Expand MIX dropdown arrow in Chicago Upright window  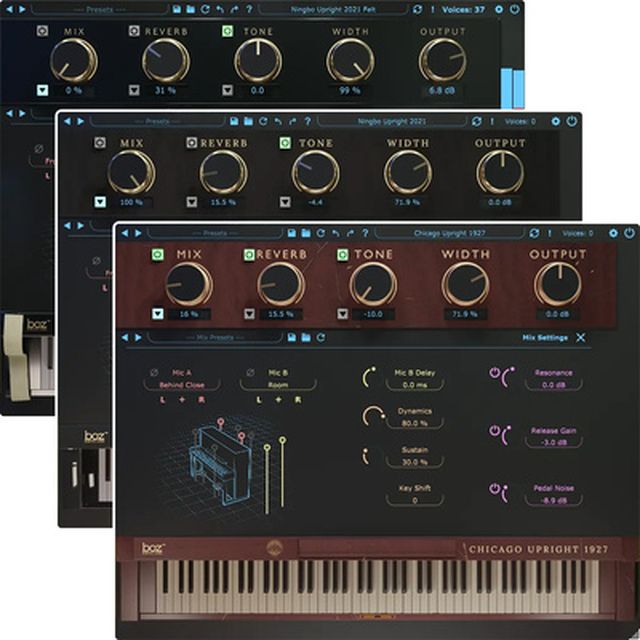(158, 314)
